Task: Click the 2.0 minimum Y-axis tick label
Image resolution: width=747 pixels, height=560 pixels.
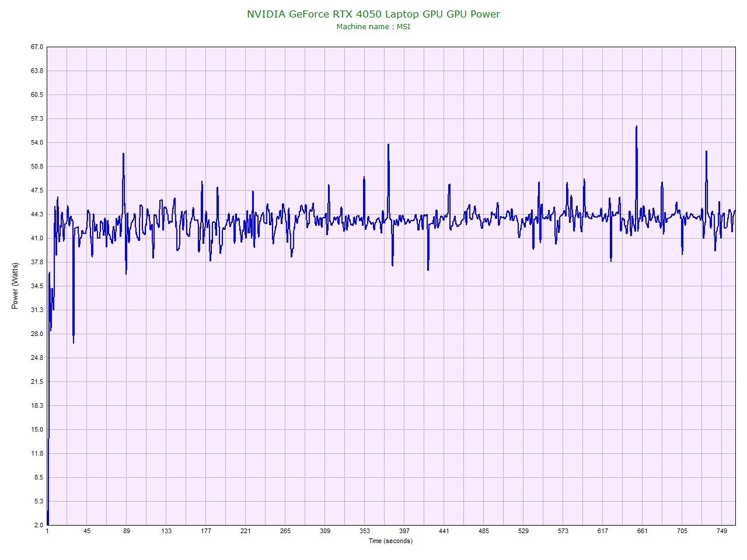Action: point(39,525)
